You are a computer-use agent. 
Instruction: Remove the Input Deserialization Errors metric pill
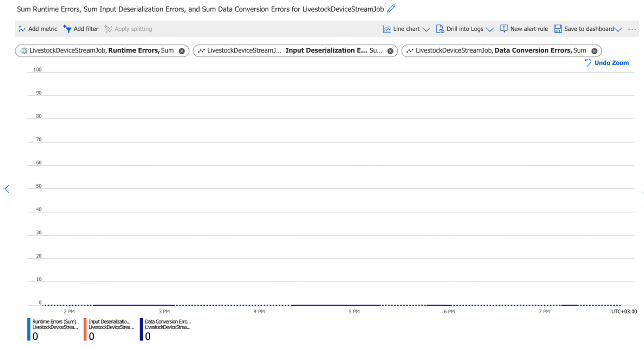tap(390, 51)
